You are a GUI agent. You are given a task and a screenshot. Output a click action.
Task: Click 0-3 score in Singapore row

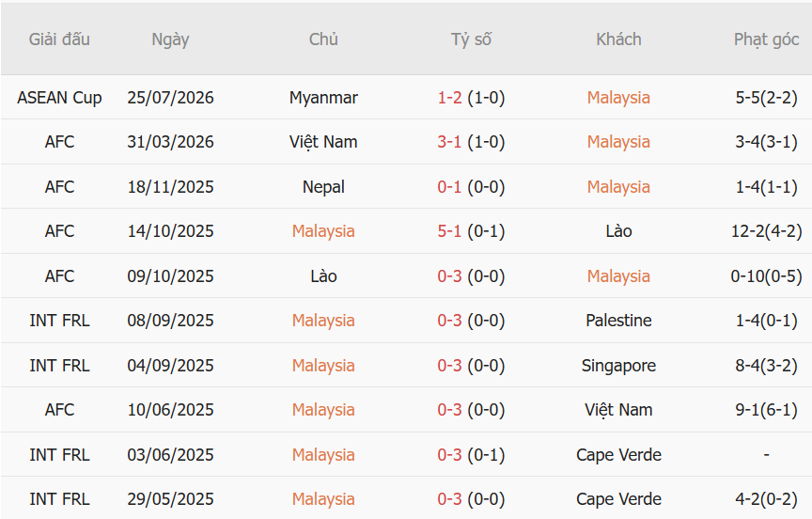click(x=449, y=366)
